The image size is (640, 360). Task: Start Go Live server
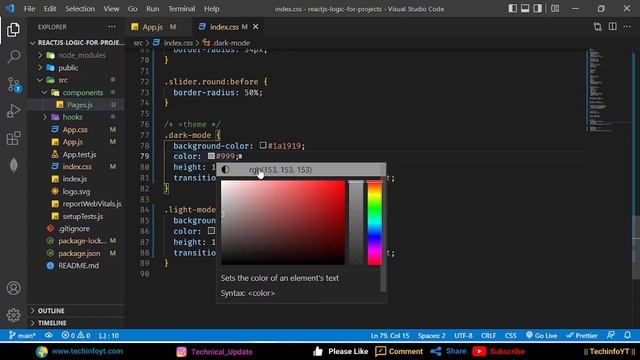point(541,336)
